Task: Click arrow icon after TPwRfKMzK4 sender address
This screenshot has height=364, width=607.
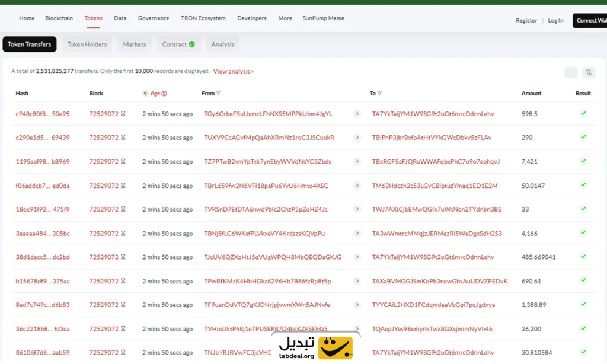Action: pos(357,281)
